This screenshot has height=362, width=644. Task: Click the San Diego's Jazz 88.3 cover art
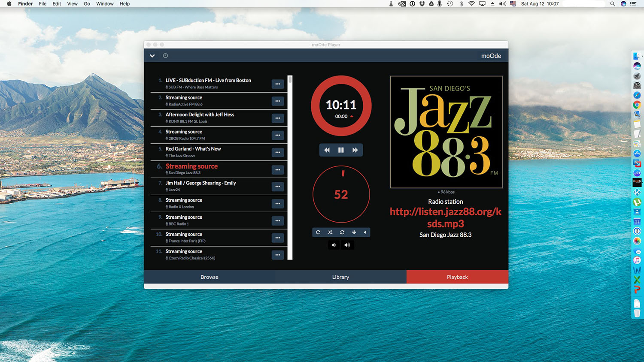point(446,132)
